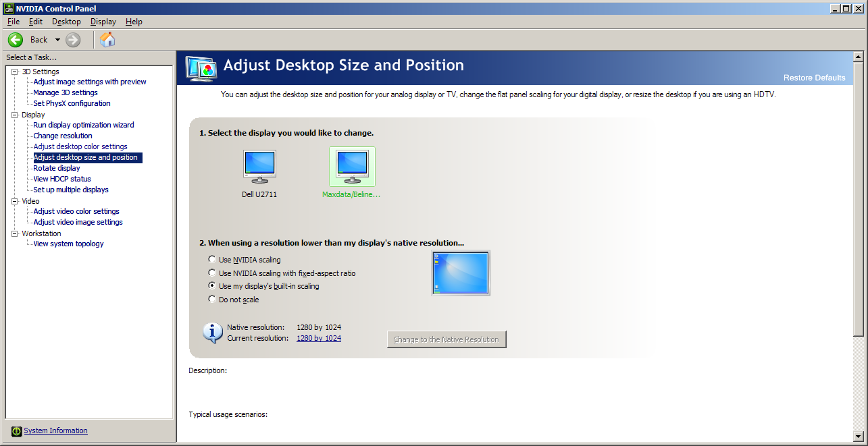Click the vertical scrollbar down arrow
This screenshot has width=868, height=446.
coord(859,436)
